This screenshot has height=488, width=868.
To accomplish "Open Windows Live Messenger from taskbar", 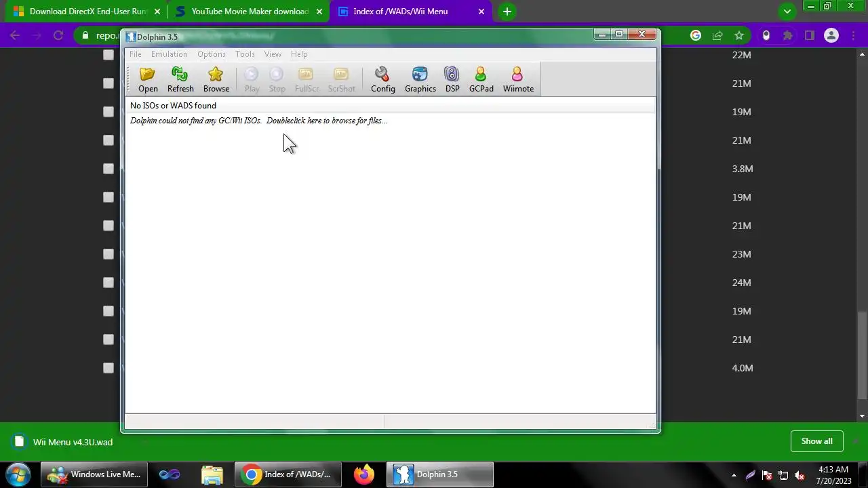I will click(x=95, y=474).
